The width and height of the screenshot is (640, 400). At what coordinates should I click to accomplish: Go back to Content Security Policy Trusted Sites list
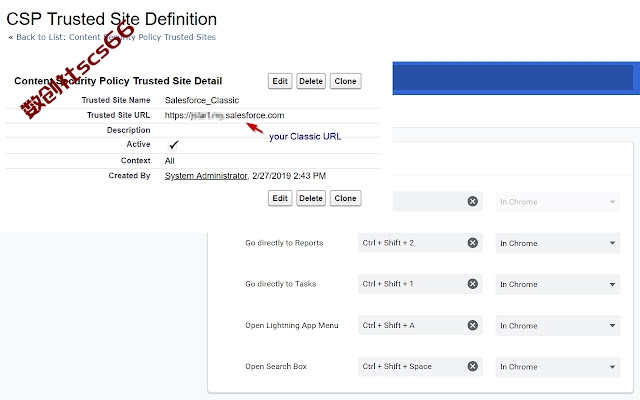coord(116,37)
